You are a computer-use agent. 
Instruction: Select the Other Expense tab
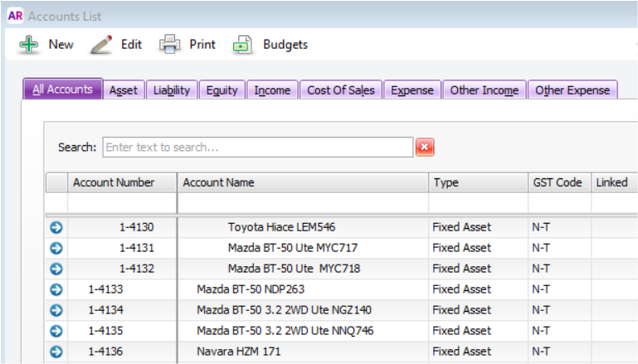[x=572, y=90]
